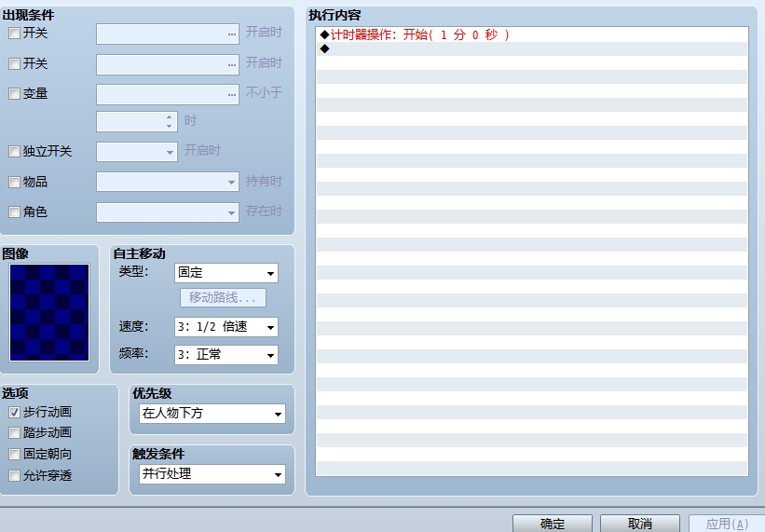
Task: Open the 独立开关 dropdown
Action: [x=137, y=152]
